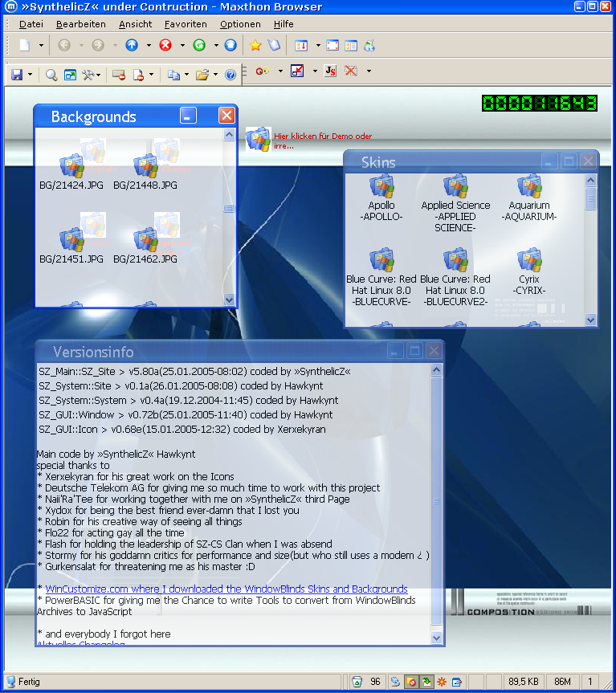Click the window with green arrow icon
This screenshot has height=693, width=616.
(70, 75)
